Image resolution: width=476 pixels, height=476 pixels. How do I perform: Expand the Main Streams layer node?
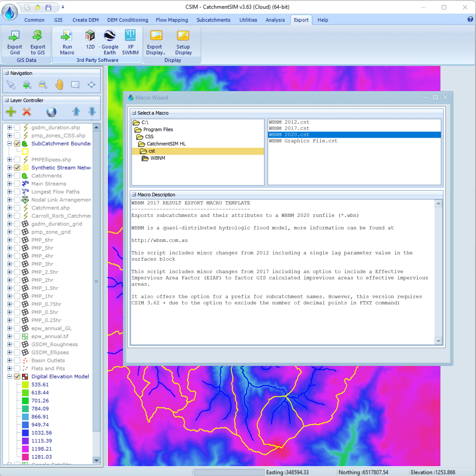(x=10, y=184)
